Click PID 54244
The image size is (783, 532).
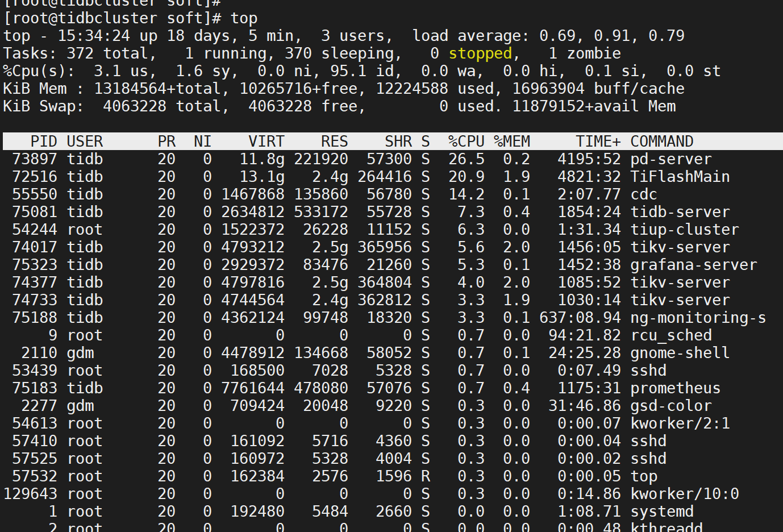35,230
